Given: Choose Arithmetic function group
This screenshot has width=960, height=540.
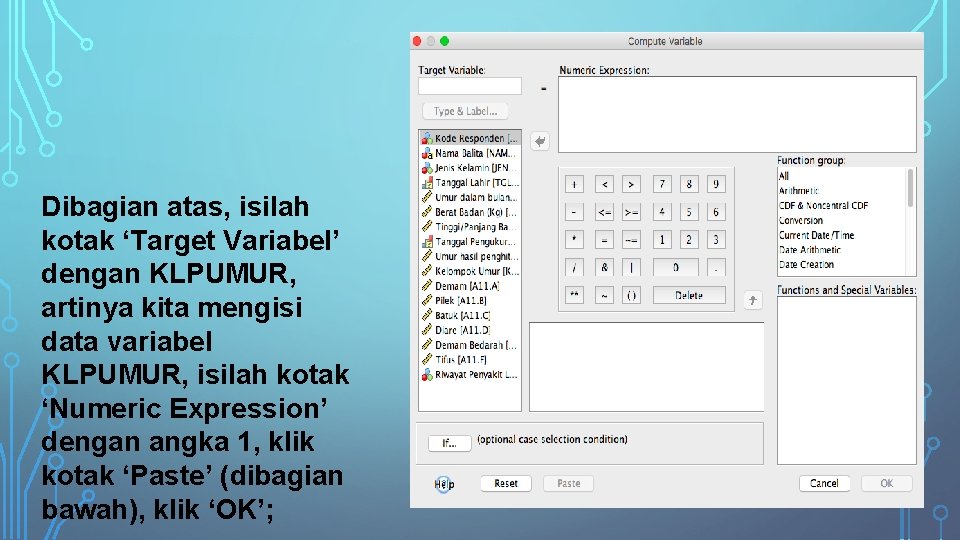Looking at the screenshot, I should point(842,190).
